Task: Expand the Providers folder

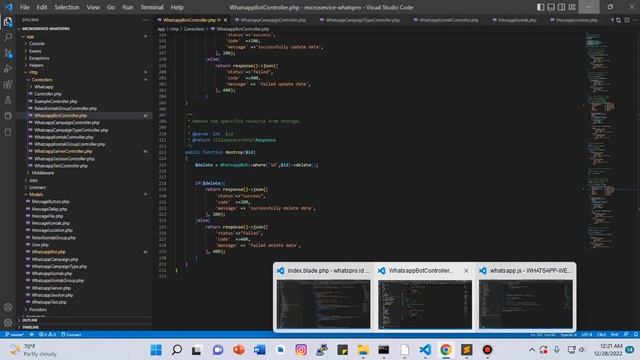Action: (x=38, y=310)
